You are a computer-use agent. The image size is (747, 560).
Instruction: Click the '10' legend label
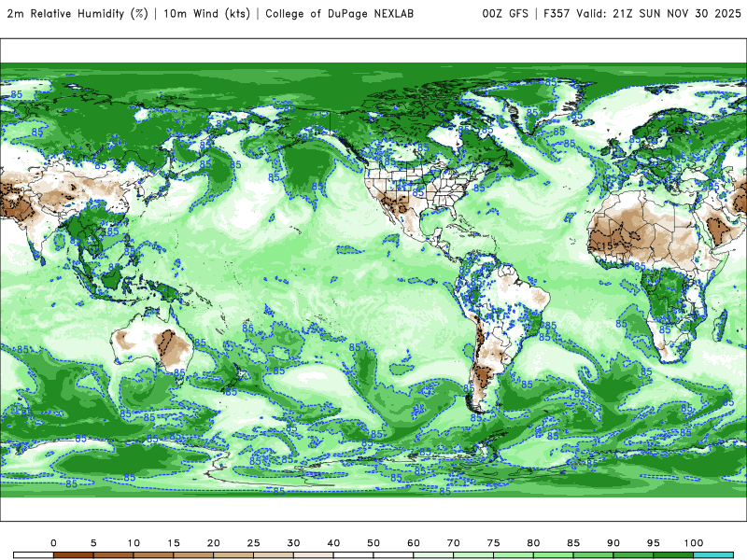point(134,543)
